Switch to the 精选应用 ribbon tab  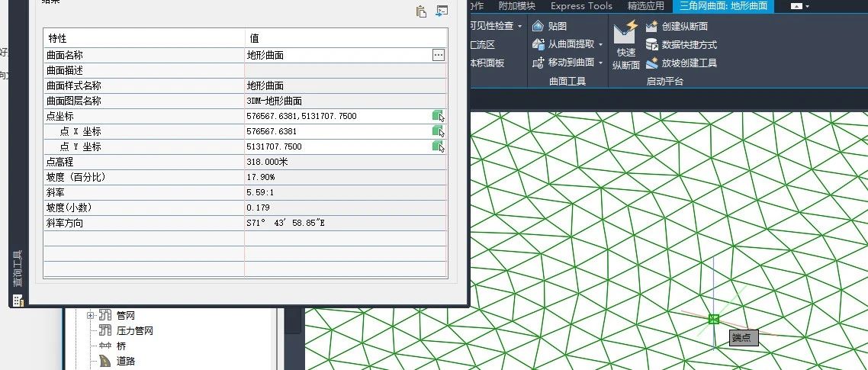click(645, 6)
